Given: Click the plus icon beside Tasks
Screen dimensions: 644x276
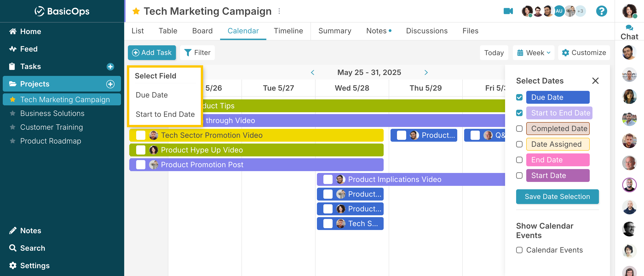Looking at the screenshot, I should pos(110,66).
